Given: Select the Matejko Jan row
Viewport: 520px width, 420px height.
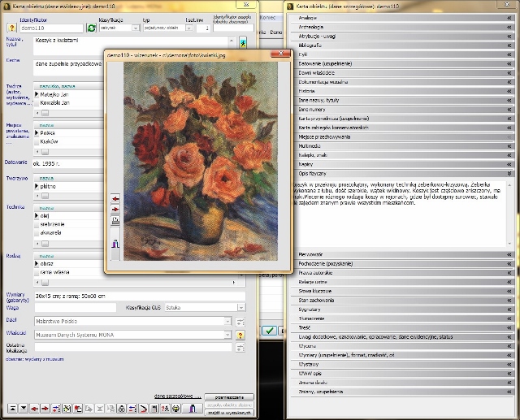Looking at the screenshot, I should tap(69, 94).
